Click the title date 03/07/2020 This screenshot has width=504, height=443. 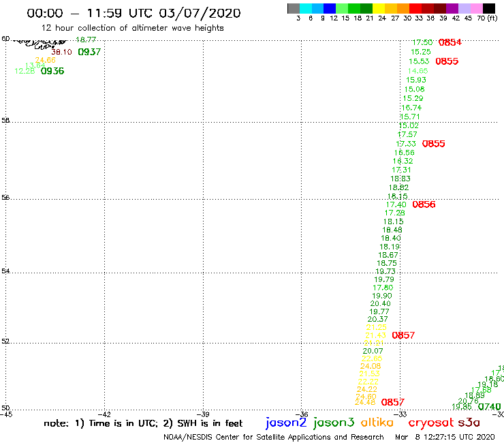pos(200,13)
